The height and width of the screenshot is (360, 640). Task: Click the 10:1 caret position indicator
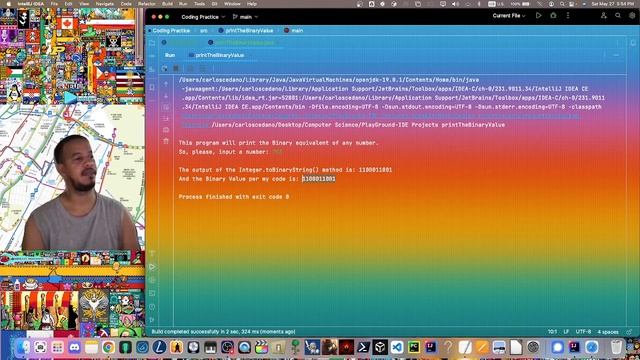tap(552, 332)
